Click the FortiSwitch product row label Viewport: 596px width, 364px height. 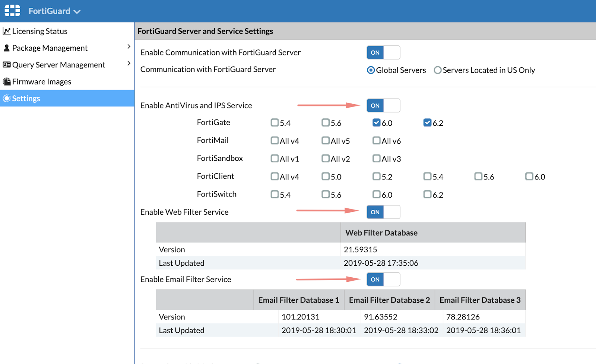click(x=217, y=194)
